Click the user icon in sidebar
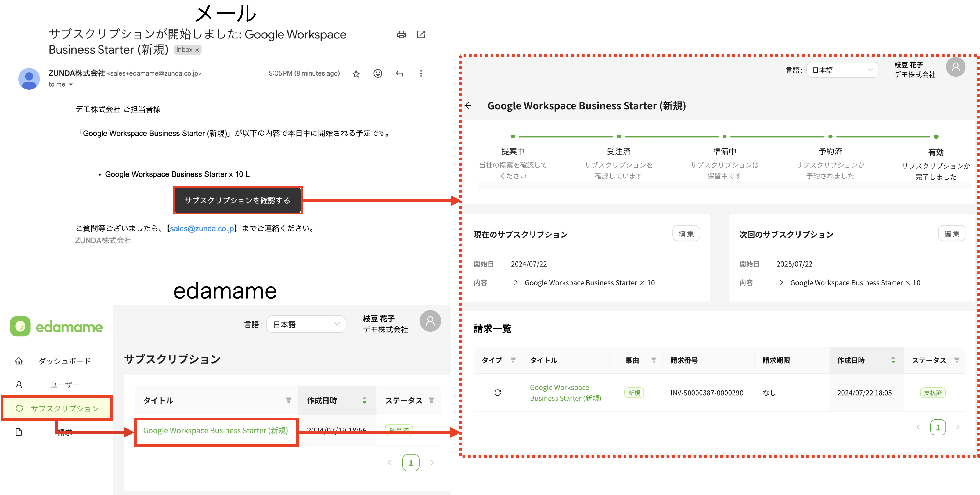Image resolution: width=980 pixels, height=495 pixels. pos(19,385)
